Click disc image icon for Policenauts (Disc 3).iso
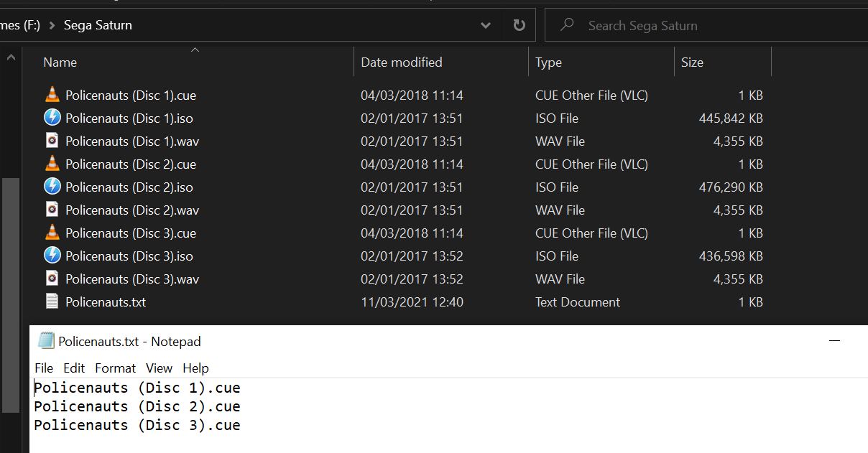This screenshot has width=868, height=453. [x=52, y=256]
